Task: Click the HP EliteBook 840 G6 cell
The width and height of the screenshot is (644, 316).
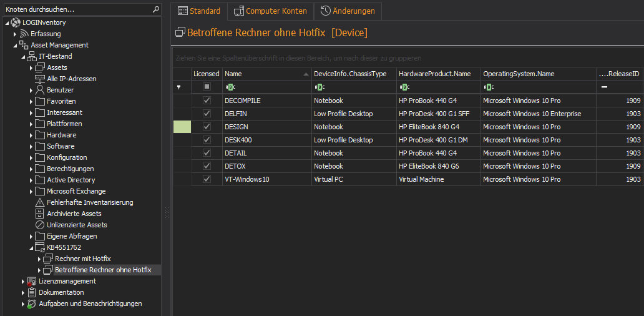Action: [439, 166]
